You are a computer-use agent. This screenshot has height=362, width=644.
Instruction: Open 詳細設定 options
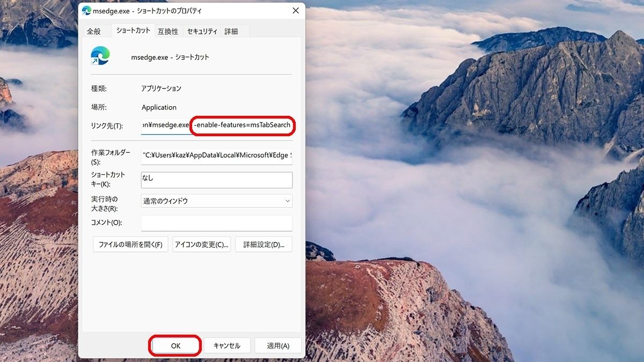pyautogui.click(x=264, y=244)
